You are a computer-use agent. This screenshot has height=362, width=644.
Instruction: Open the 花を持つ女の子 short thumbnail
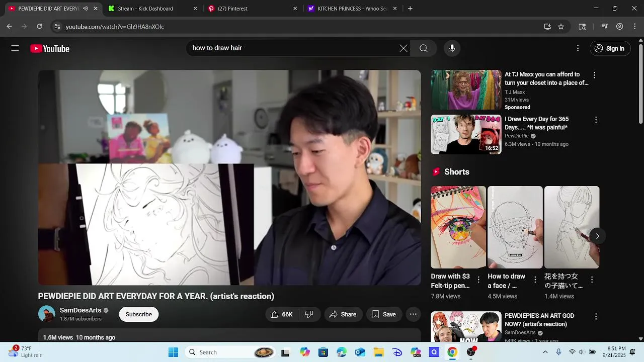[x=572, y=227]
